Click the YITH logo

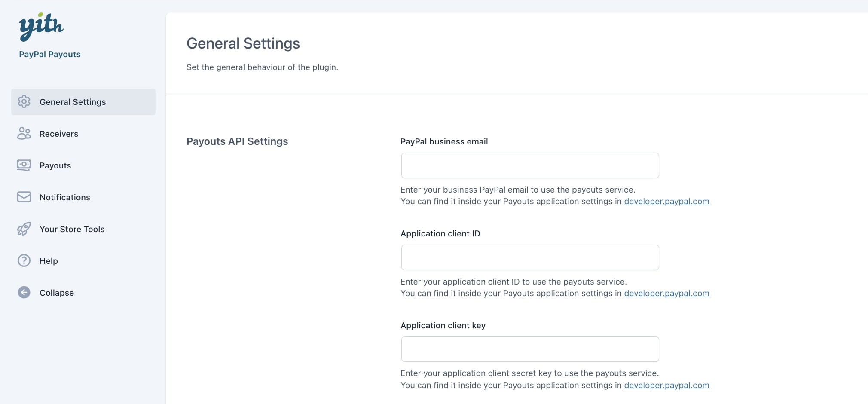tap(41, 27)
